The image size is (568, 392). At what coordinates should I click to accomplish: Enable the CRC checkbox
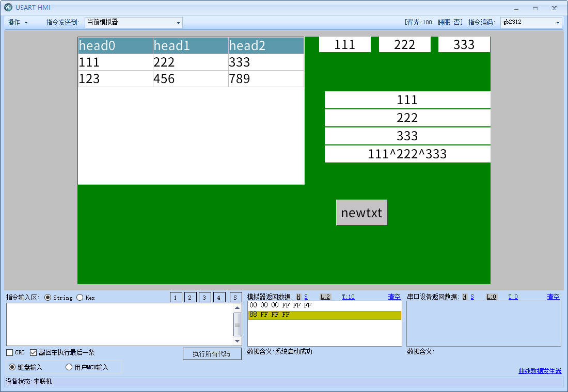pos(10,353)
